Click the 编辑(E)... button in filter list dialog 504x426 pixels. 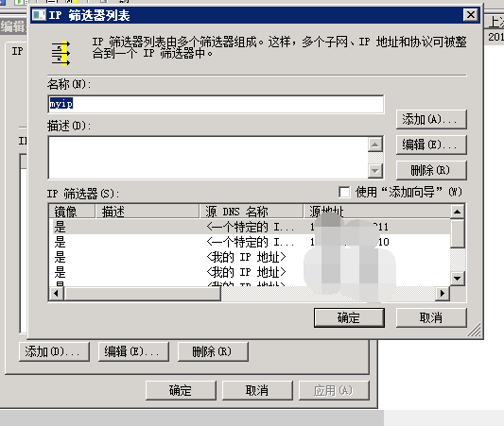[431, 145]
